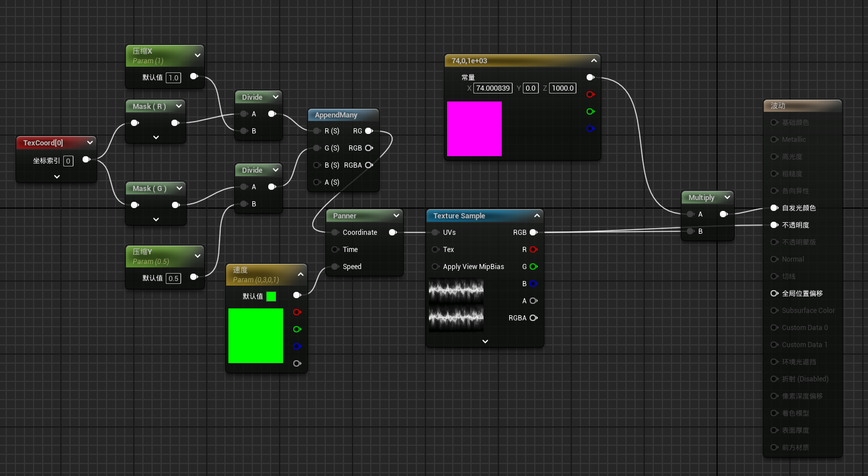The width and height of the screenshot is (868, 476).
Task: Click the RGBA output pin of Texture Sample
Action: coord(534,318)
